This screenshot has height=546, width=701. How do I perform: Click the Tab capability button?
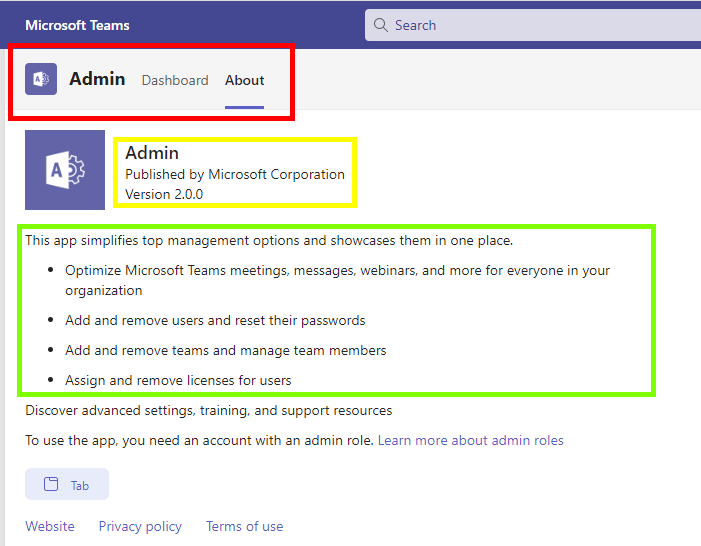pos(67,484)
